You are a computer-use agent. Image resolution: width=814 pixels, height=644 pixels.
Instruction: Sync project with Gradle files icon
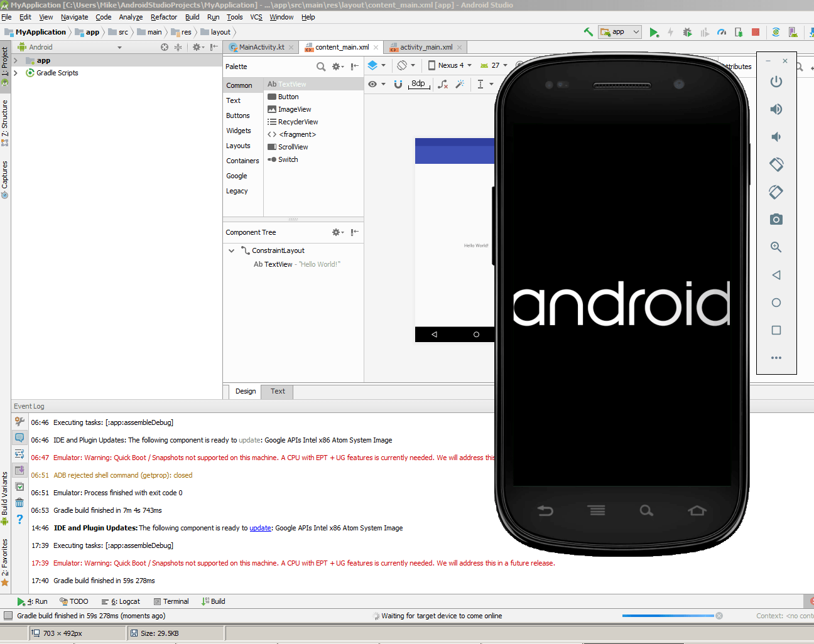[x=776, y=32]
